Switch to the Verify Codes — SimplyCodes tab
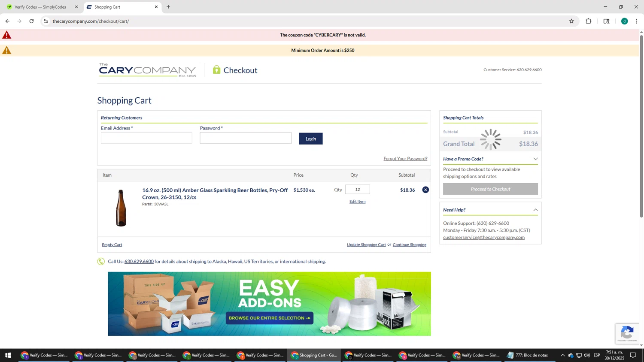Viewport: 644px width, 362px height. (40, 7)
